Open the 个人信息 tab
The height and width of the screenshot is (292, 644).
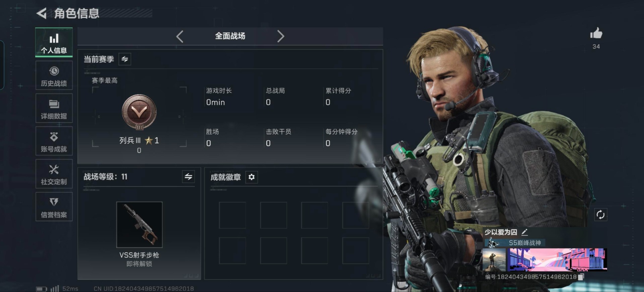54,43
